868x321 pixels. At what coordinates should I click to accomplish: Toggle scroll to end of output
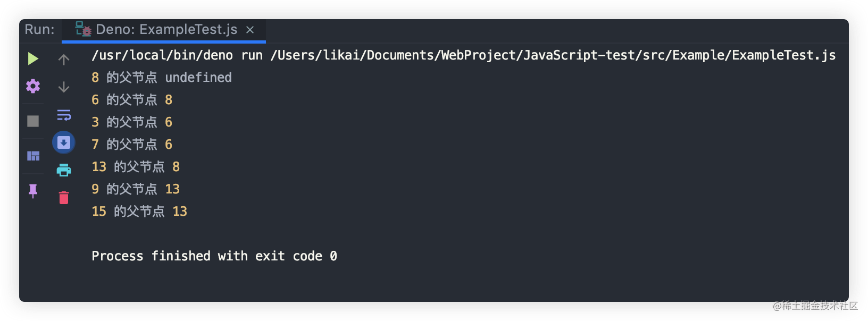coord(64,142)
